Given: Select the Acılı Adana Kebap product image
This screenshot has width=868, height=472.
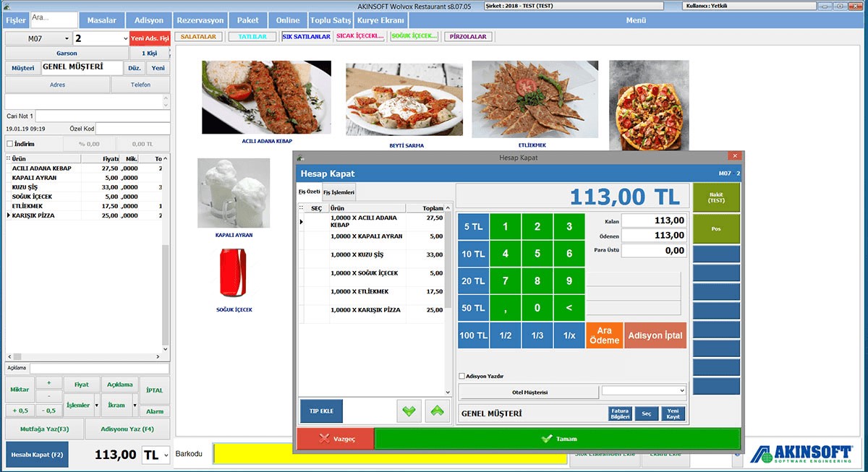Looking at the screenshot, I should pos(266,98).
